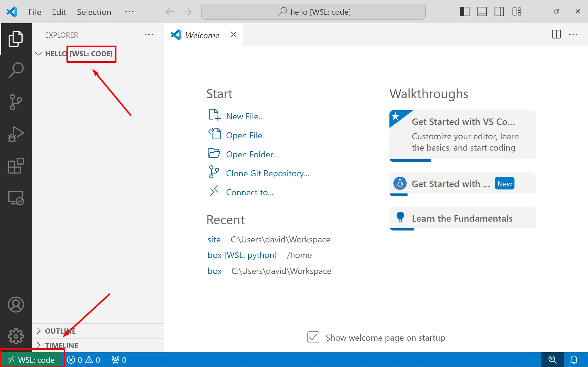
Task: Open the Extensions view
Action: click(16, 166)
